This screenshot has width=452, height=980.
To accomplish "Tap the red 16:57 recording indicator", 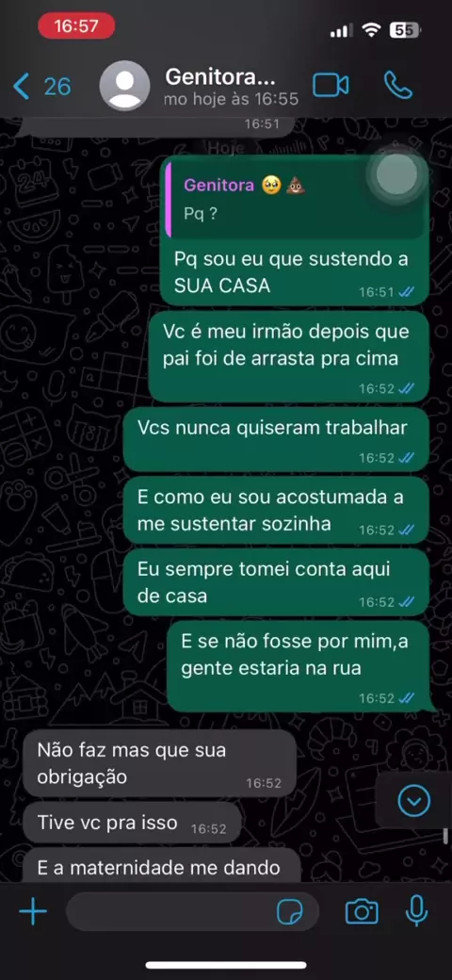I will click(x=76, y=26).
